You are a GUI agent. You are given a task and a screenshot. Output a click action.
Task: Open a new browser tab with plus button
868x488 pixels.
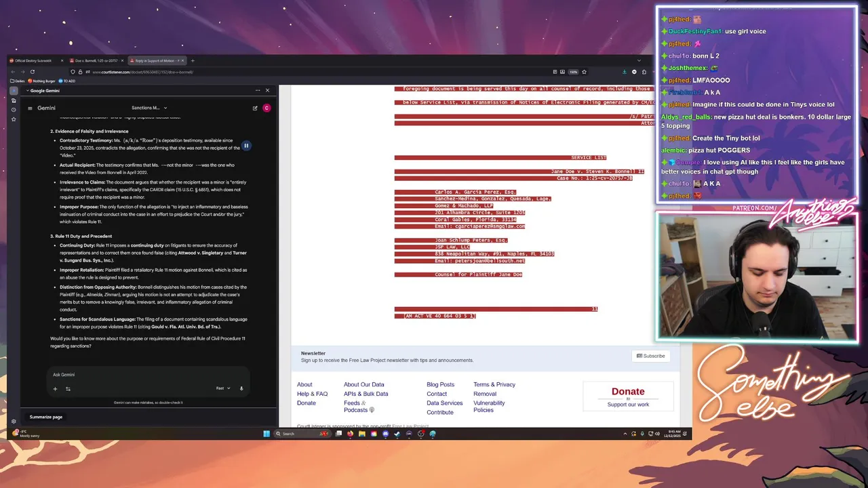[193, 61]
